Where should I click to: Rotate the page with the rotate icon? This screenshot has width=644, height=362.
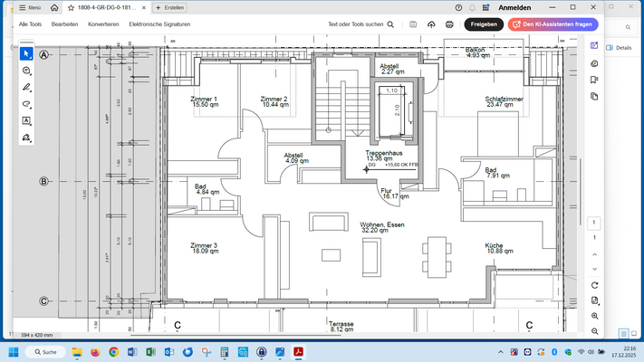tap(594, 284)
